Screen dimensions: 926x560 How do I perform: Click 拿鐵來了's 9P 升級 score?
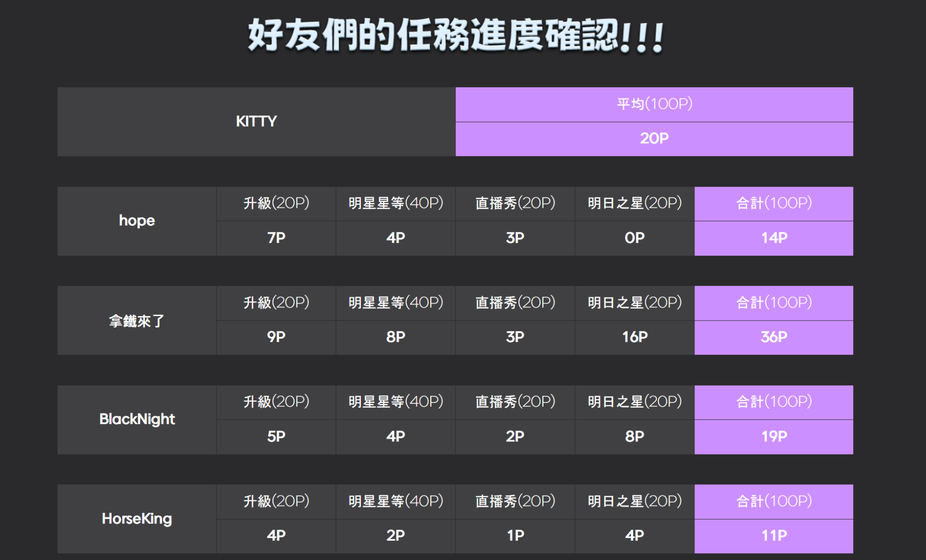pyautogui.click(x=276, y=337)
